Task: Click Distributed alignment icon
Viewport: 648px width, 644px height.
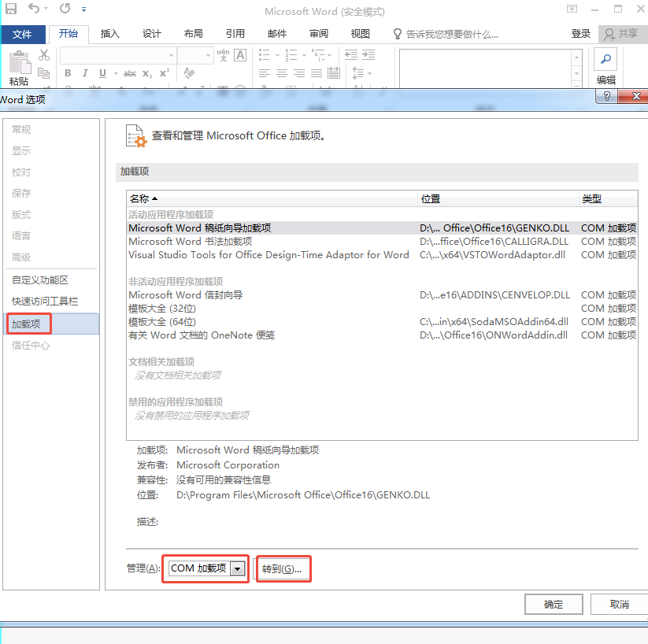Action: [334, 73]
